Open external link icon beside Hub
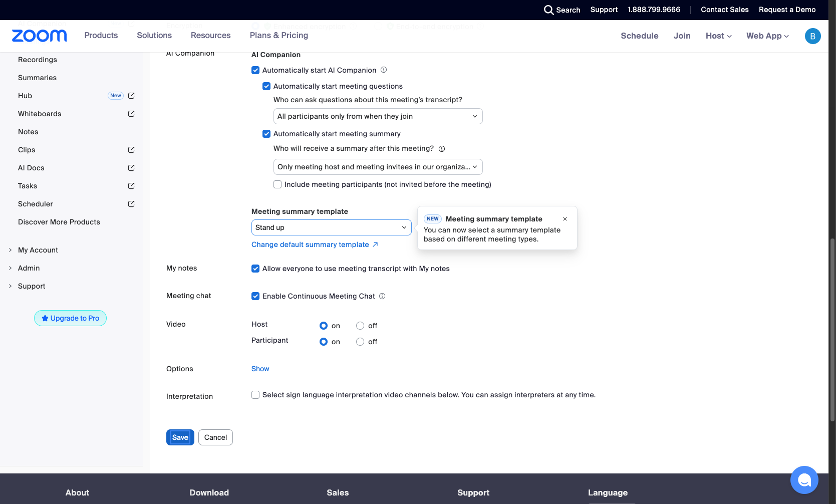The width and height of the screenshot is (836, 504). (x=131, y=96)
